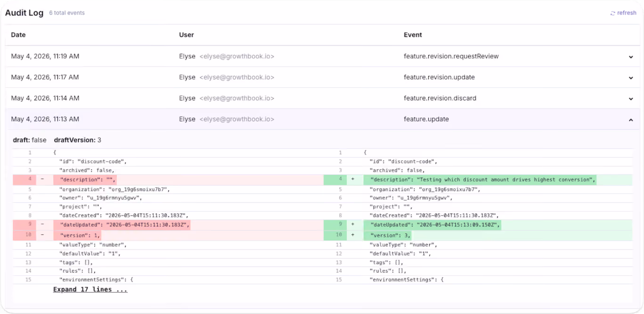Select the May 4, 2026, 11:19 AM date cell
Screen dimensions: 644x314
click(x=45, y=56)
